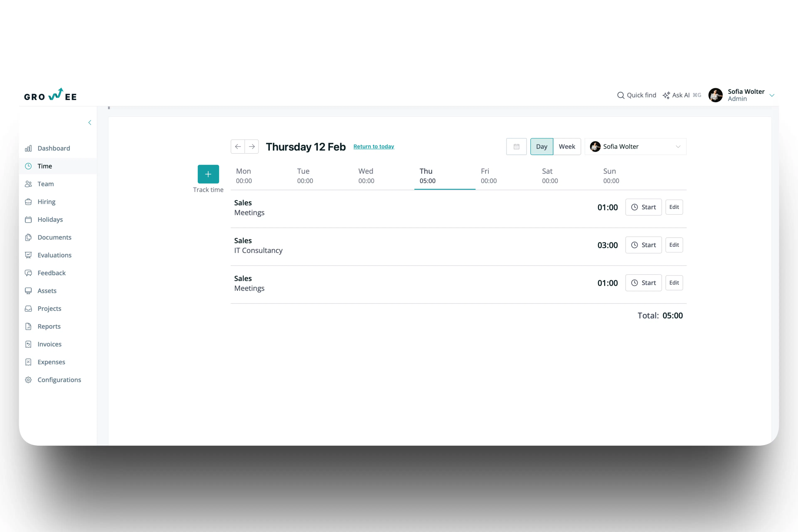Select the Time section in sidebar
The image size is (798, 532).
coord(44,166)
